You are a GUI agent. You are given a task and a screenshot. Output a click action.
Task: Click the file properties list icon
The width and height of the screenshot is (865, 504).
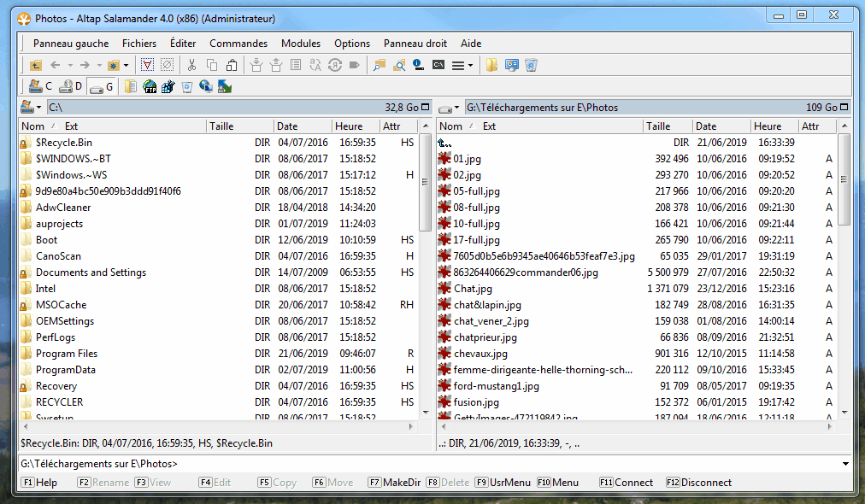click(x=296, y=65)
